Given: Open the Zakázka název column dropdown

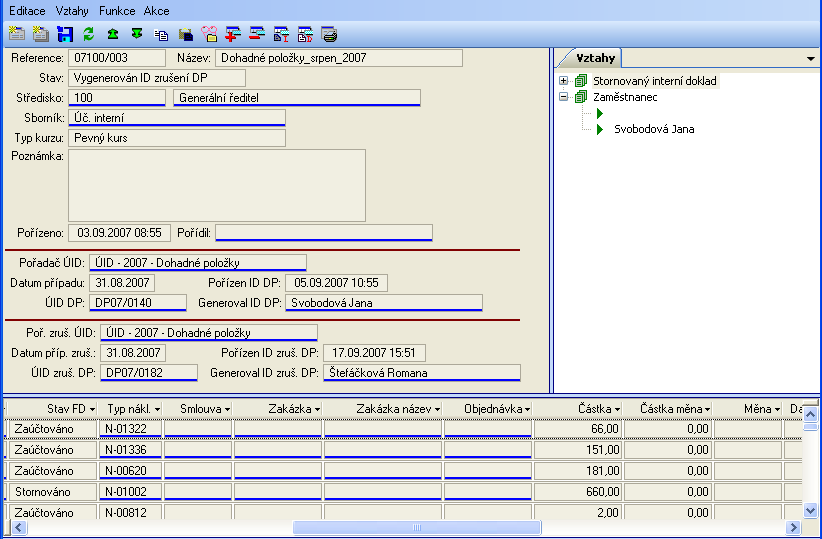Looking at the screenshot, I should coord(437,409).
